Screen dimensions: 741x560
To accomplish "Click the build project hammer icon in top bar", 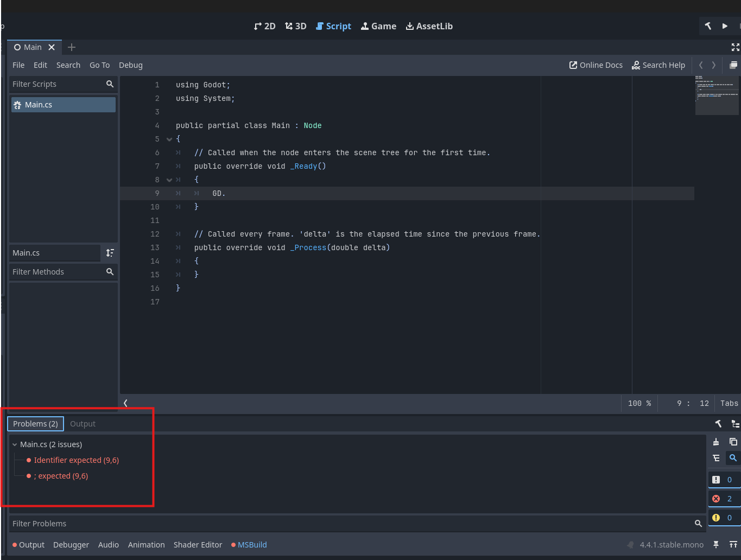I will tap(708, 26).
